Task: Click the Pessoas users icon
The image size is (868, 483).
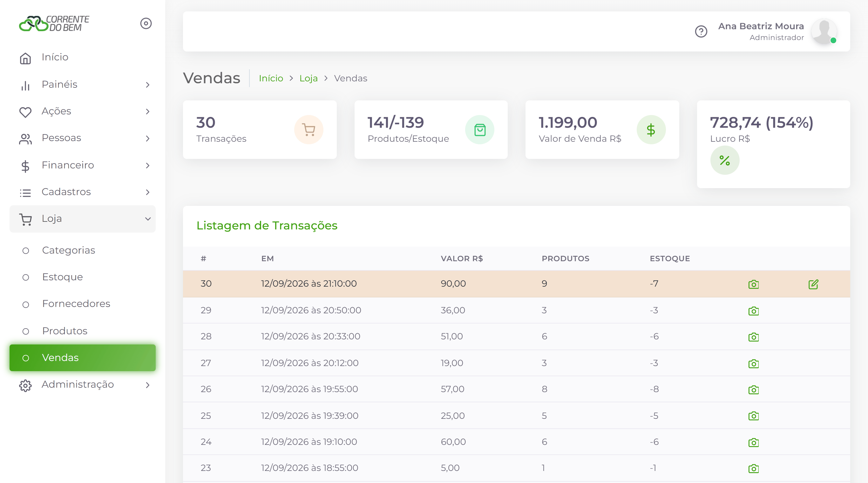Action: (x=25, y=139)
